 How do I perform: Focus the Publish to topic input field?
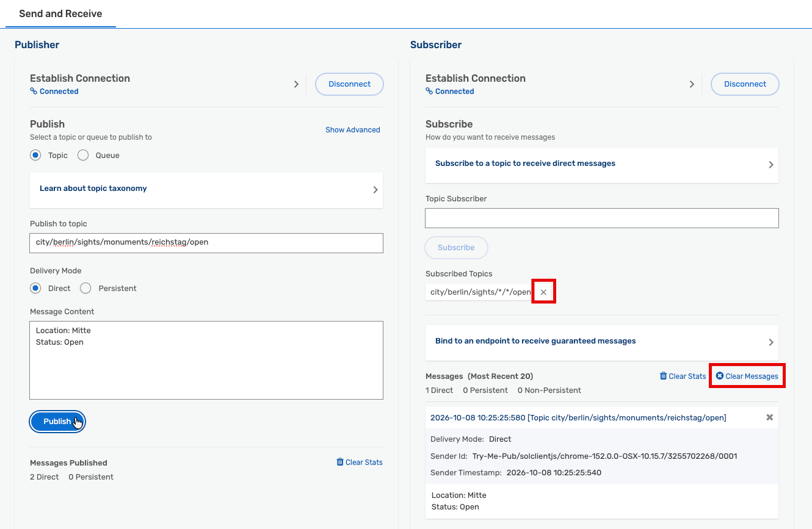tap(206, 243)
